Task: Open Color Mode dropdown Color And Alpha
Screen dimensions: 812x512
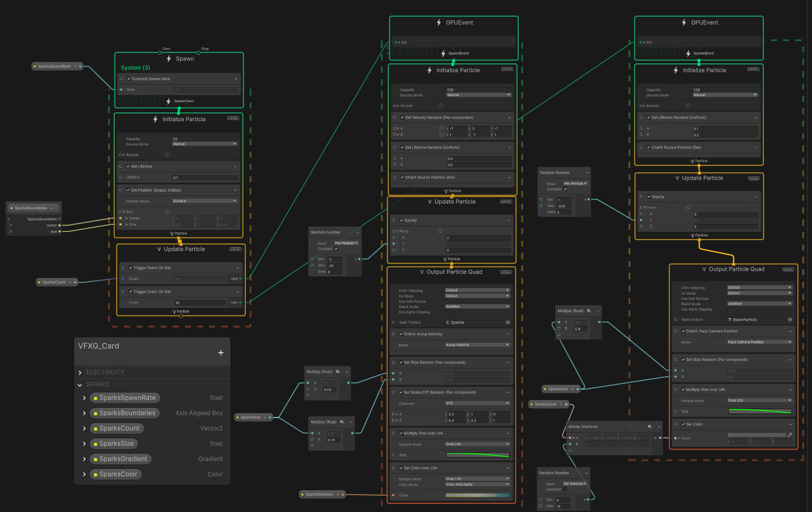Action: point(477,485)
